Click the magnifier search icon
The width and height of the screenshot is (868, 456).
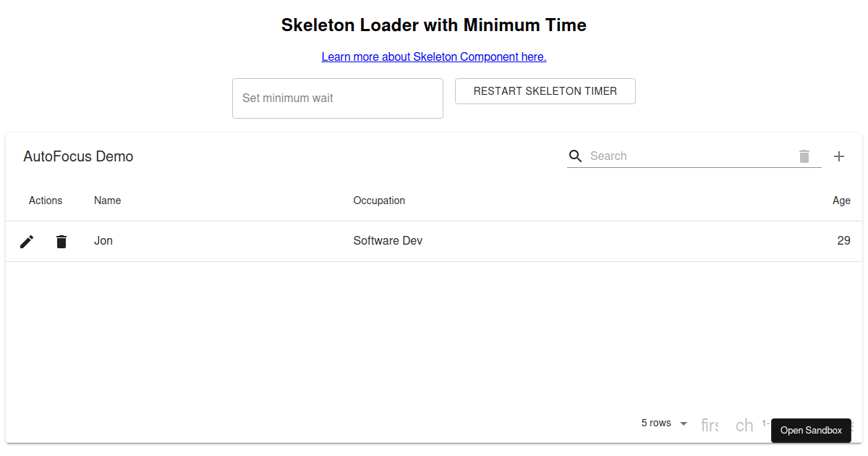(576, 156)
